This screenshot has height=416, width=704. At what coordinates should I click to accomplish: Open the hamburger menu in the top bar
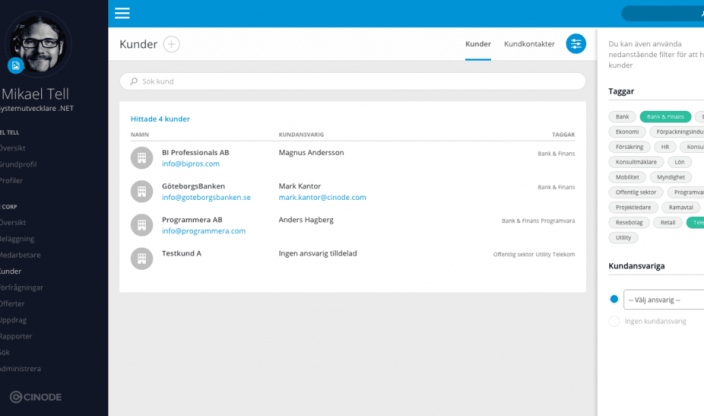122,13
